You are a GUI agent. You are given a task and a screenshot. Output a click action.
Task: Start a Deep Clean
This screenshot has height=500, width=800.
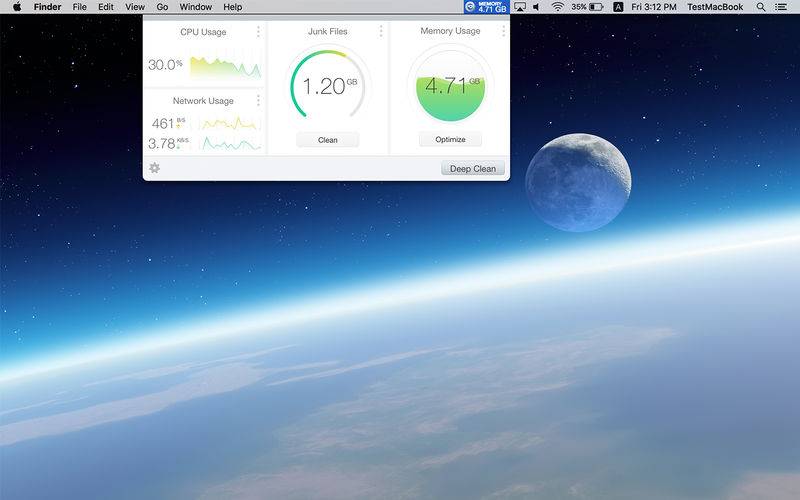473,168
